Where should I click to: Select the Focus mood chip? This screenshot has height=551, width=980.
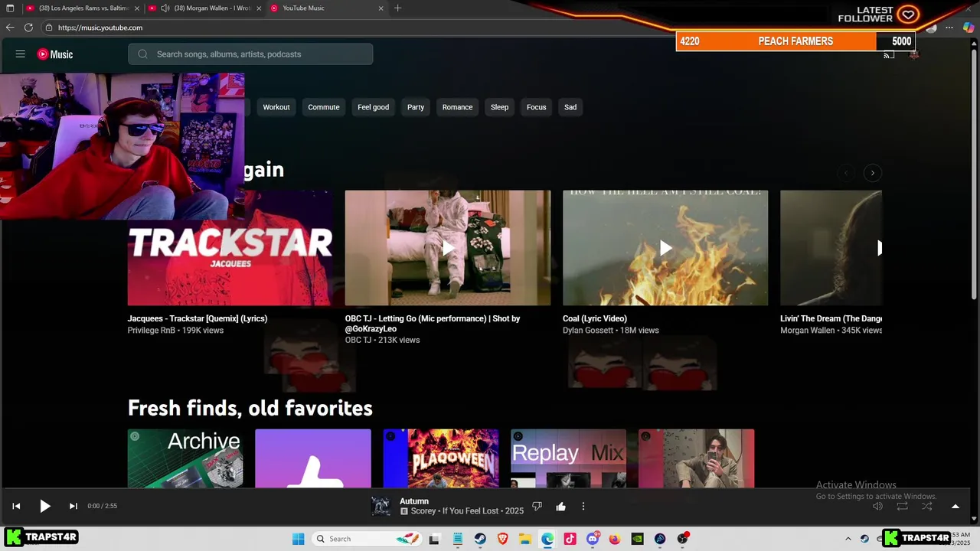coord(537,107)
